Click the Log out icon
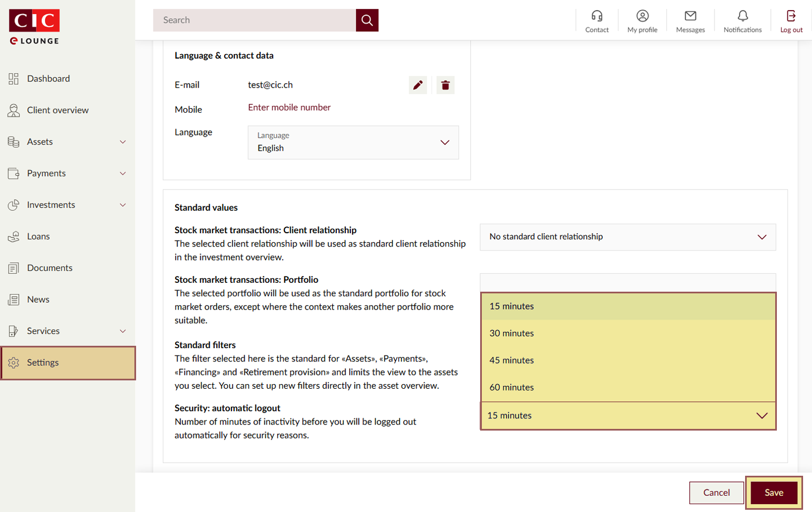 791,16
